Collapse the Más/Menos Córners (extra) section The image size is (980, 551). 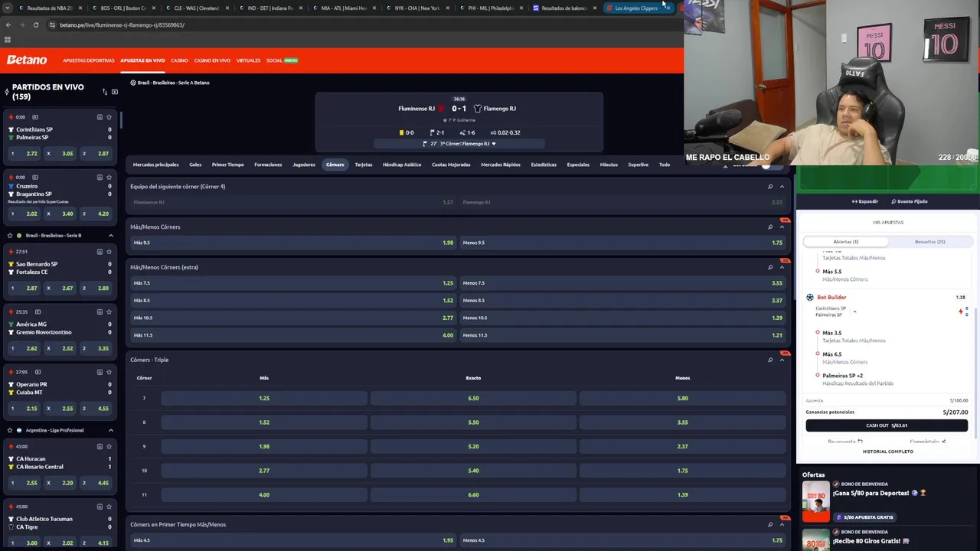pyautogui.click(x=782, y=267)
